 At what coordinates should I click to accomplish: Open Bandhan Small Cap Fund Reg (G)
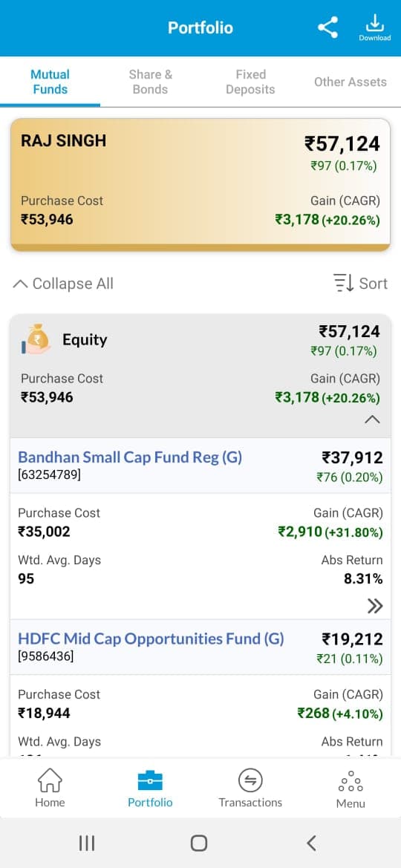(x=130, y=457)
